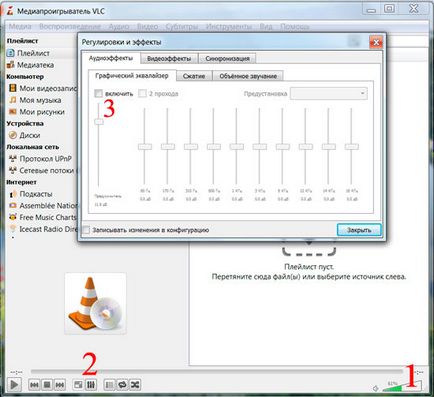434x397 pixels.
Task: Click the Stop playback button
Action: click(x=47, y=385)
